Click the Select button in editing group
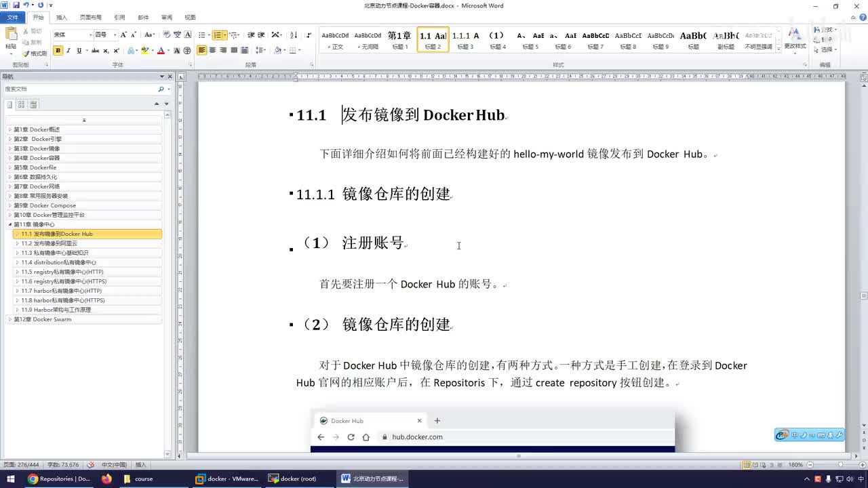The image size is (868, 488). tap(825, 49)
